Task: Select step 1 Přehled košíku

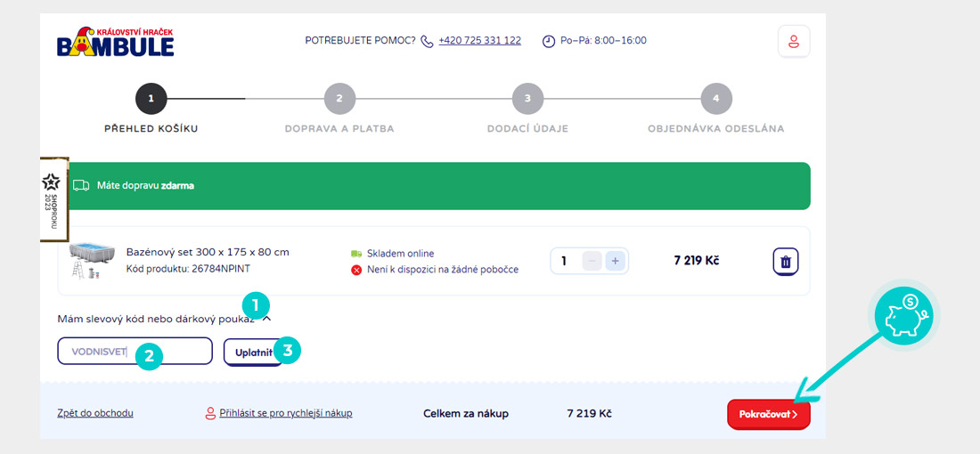Action: pos(151,99)
